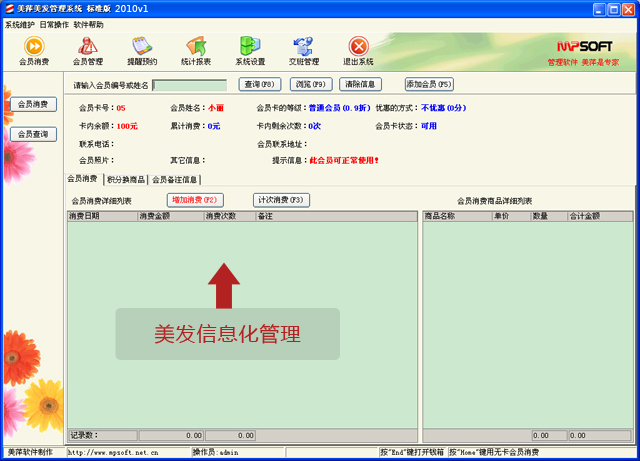Screen dimensions: 640x461
Task: Open 会员消费 toolbar icon
Action: tap(33, 50)
